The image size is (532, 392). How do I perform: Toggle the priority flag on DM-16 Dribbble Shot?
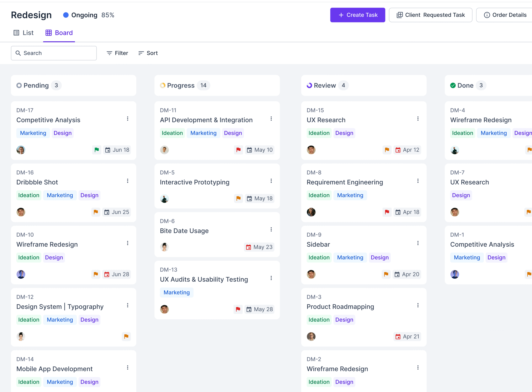tap(96, 212)
